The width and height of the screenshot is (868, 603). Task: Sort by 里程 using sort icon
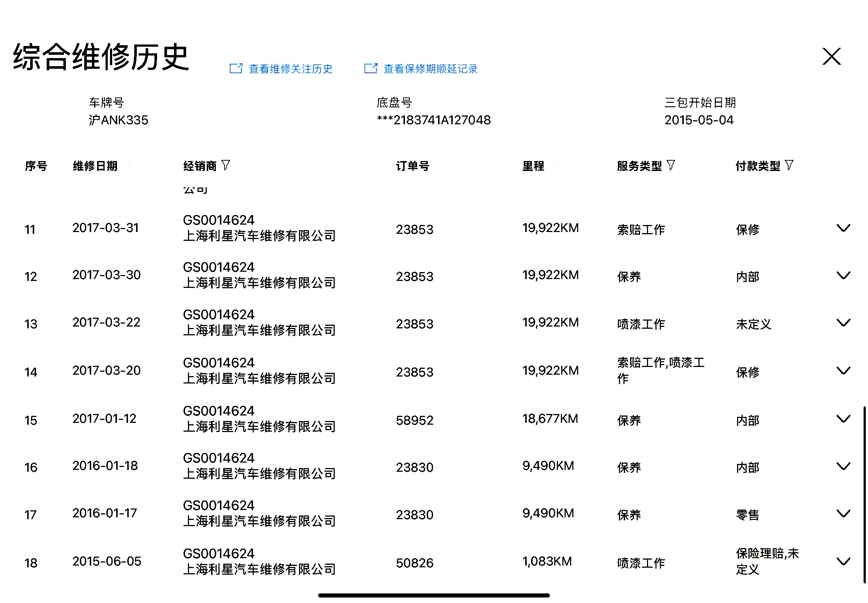[x=556, y=165]
